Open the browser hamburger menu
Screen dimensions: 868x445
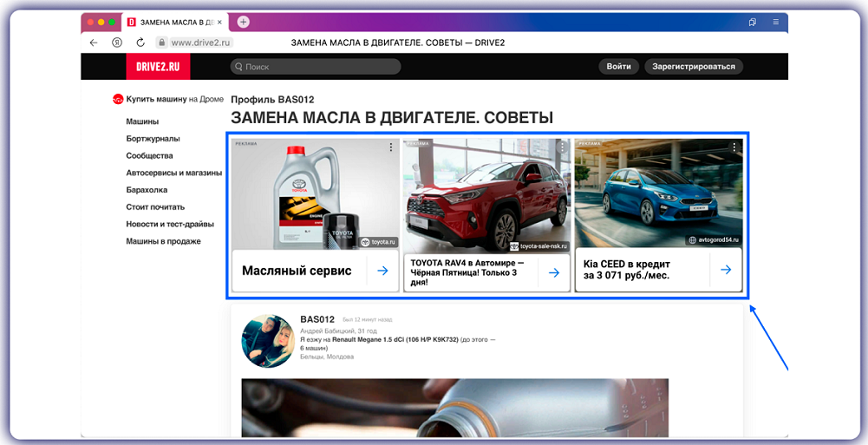(x=775, y=23)
